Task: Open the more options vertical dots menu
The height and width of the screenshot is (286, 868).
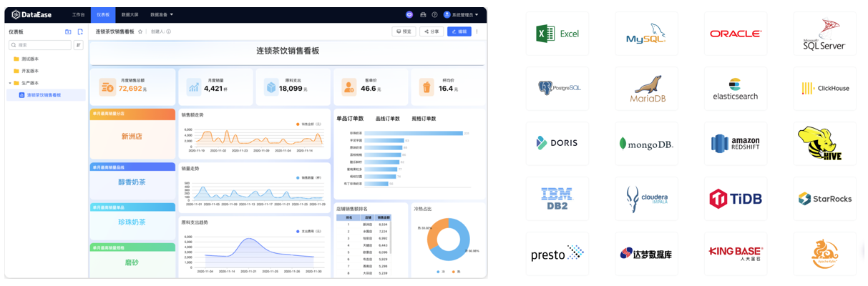Action: [477, 31]
